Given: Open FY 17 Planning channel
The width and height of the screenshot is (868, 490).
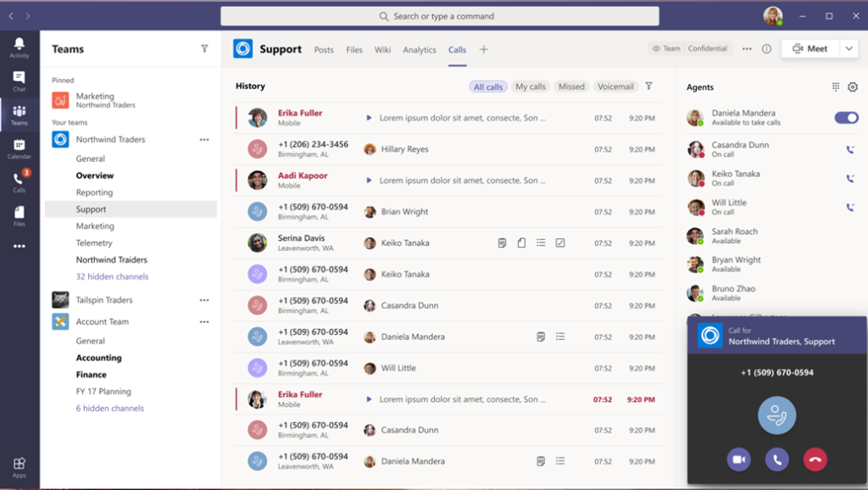Looking at the screenshot, I should point(103,392).
